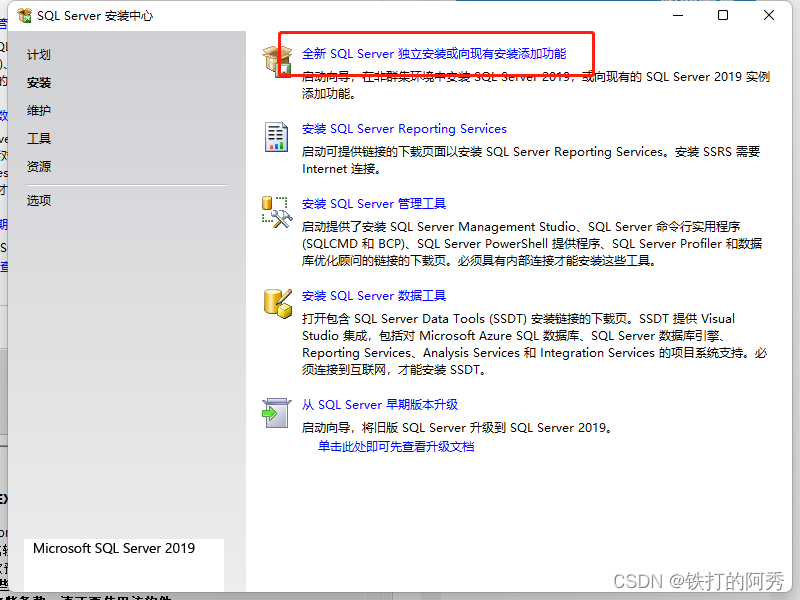The height and width of the screenshot is (600, 800).
Task: Click the upgrade from earlier version icon
Action: (x=277, y=413)
